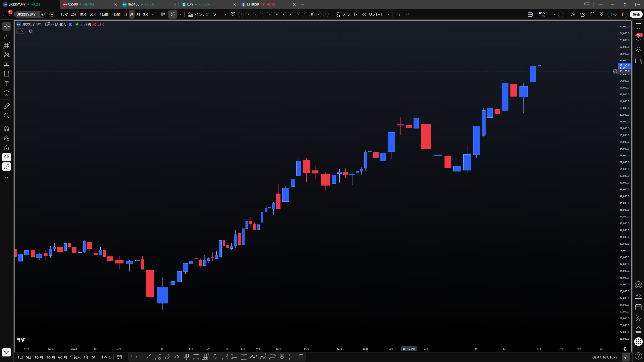Open the chart type dropdown chevron

point(180,14)
